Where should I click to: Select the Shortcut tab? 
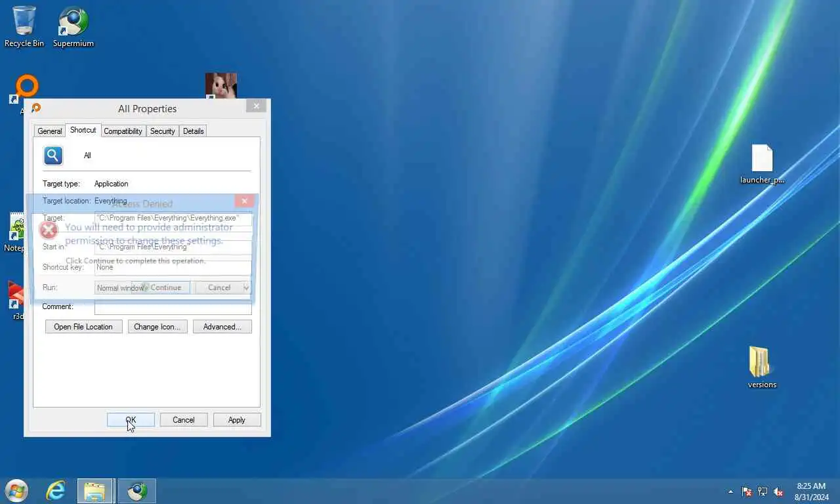(x=83, y=130)
